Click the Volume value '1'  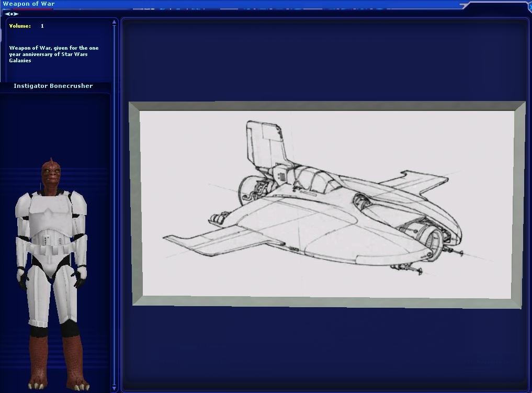tap(42, 26)
